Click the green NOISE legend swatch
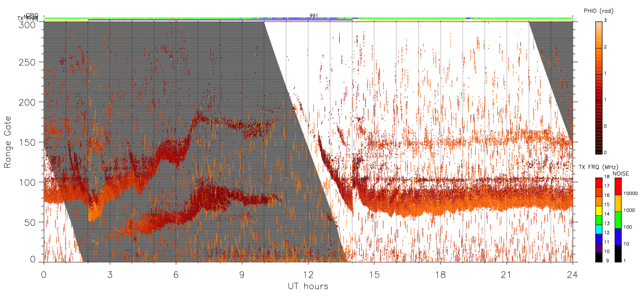The width and height of the screenshot is (644, 297). pyautogui.click(x=618, y=220)
